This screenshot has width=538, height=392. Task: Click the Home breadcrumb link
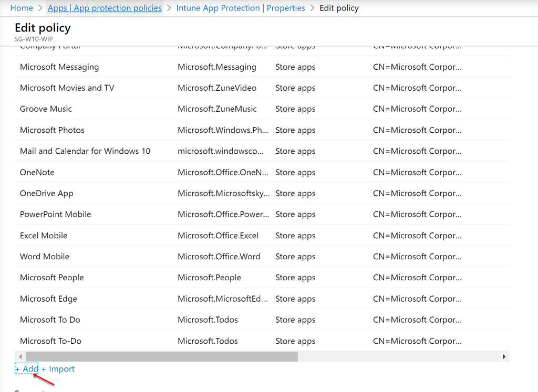[x=22, y=8]
